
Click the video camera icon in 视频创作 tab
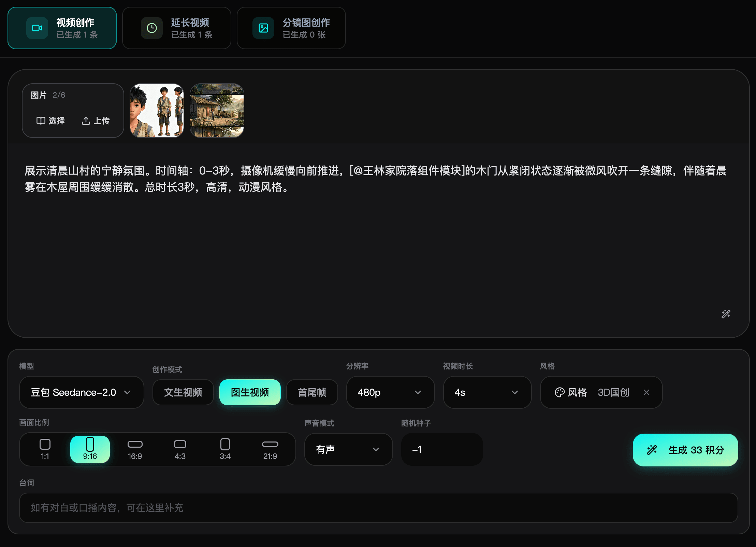(x=37, y=28)
